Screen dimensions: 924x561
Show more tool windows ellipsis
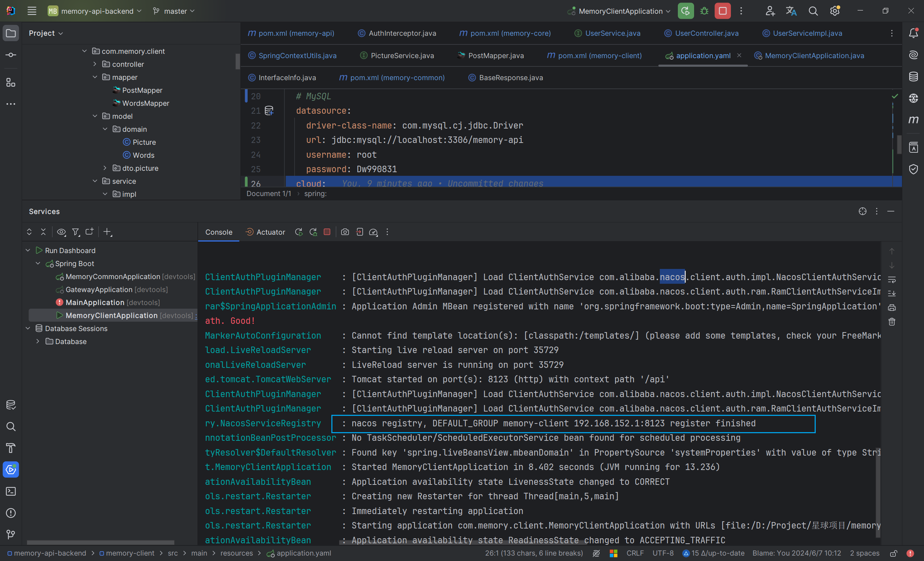[11, 104]
